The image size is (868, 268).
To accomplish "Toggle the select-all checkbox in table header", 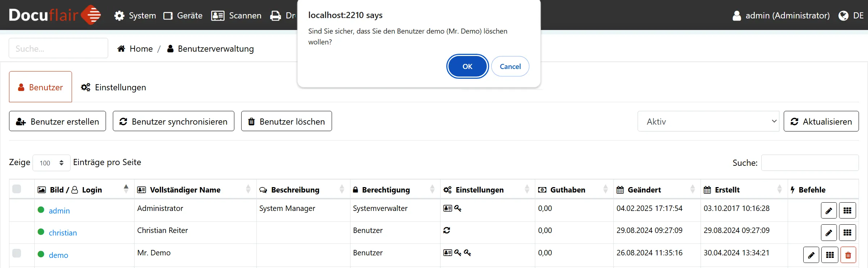I will pos(17,189).
